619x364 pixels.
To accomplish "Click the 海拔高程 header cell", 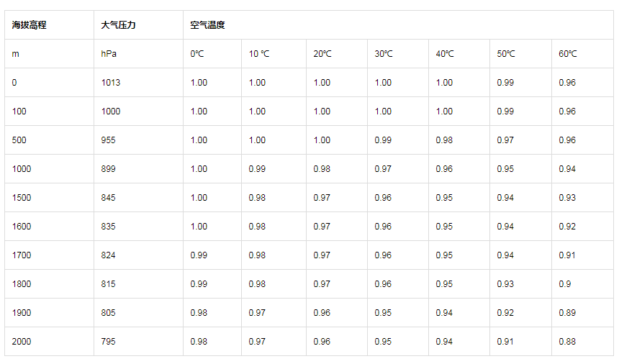I will click(50, 25).
